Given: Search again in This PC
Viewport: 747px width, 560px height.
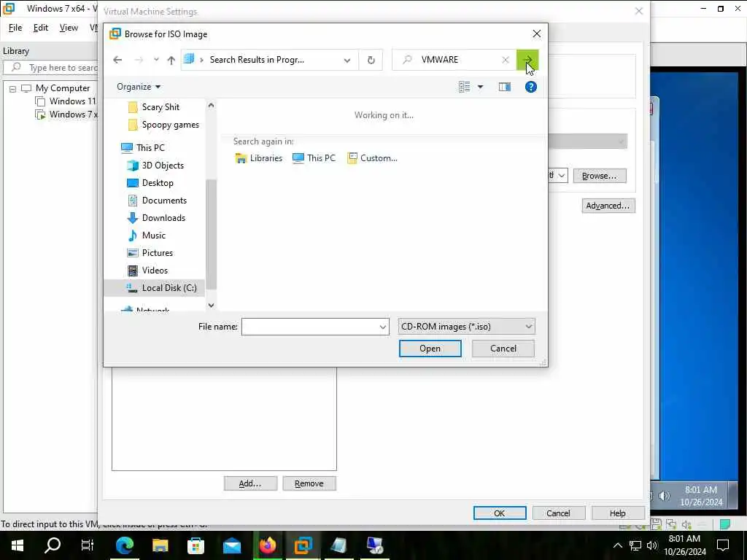Looking at the screenshot, I should pos(314,158).
